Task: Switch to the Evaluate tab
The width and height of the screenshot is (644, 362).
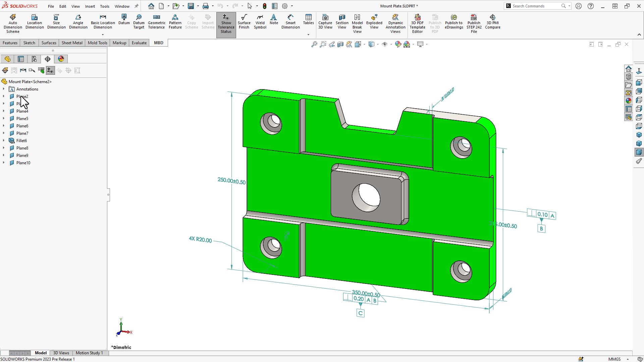Action: pos(139,43)
